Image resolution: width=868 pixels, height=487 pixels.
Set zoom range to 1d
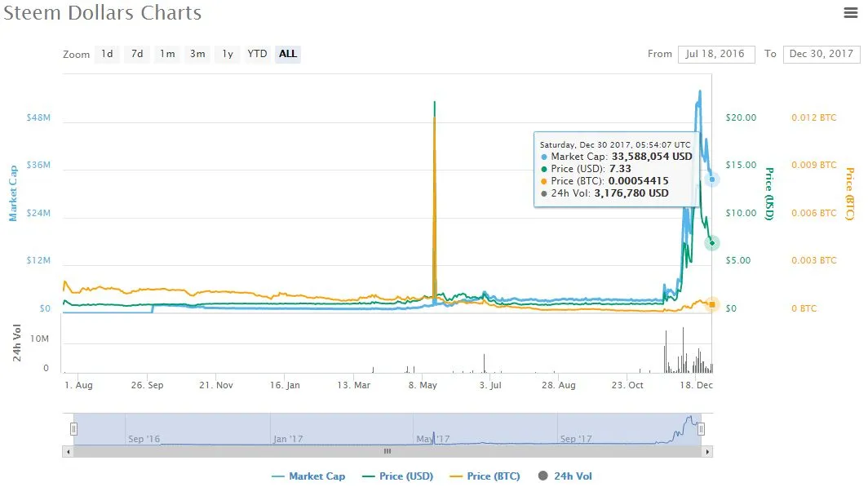pos(108,54)
